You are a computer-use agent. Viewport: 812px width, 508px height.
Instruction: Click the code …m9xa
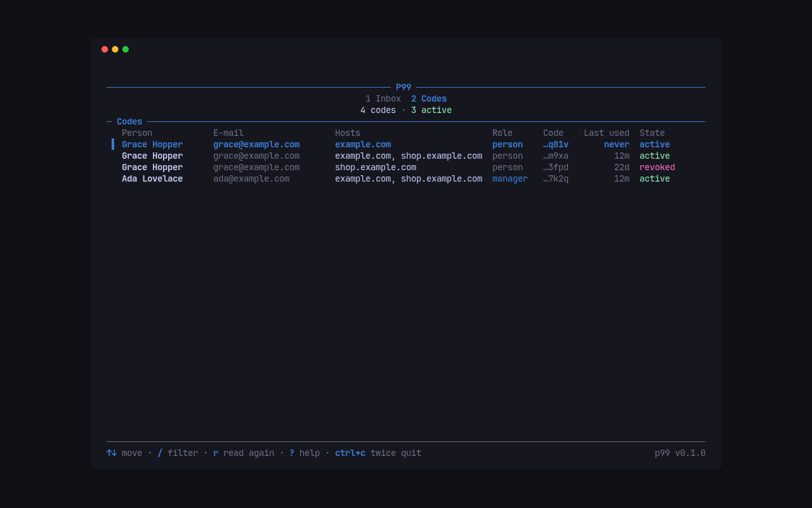[556, 156]
